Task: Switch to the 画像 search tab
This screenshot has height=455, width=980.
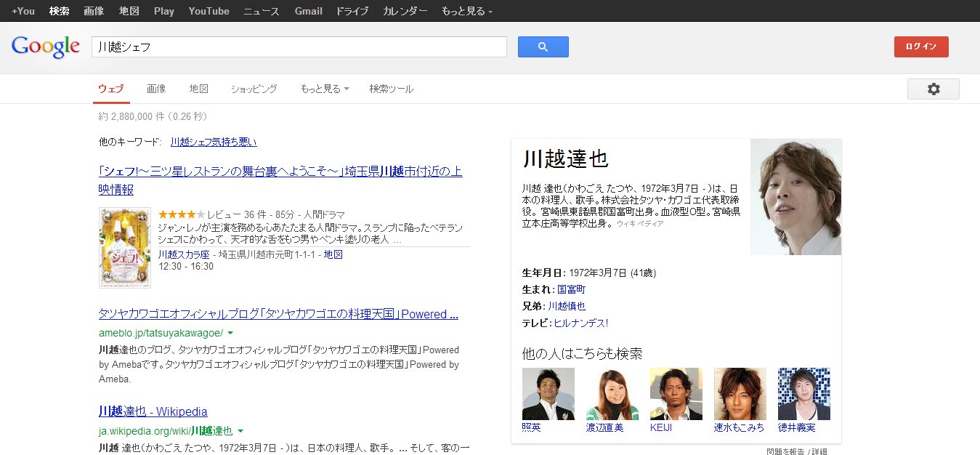Action: (x=156, y=89)
